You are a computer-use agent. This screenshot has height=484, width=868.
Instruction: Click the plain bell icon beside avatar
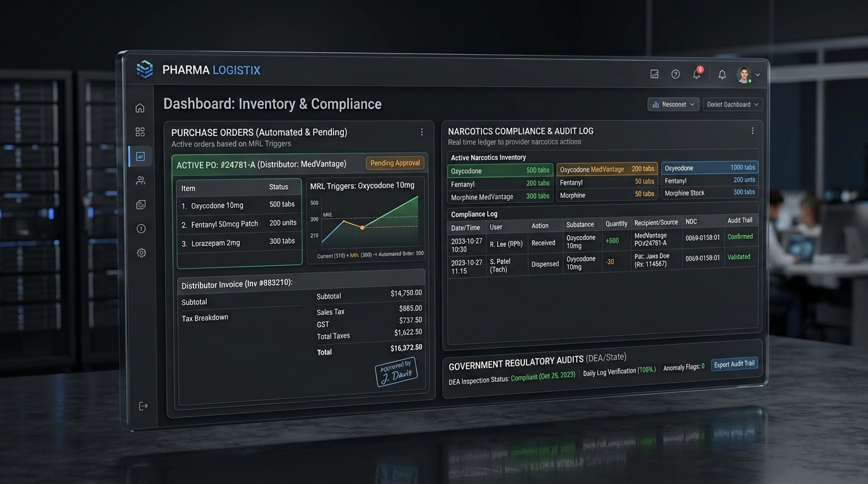[x=722, y=74]
